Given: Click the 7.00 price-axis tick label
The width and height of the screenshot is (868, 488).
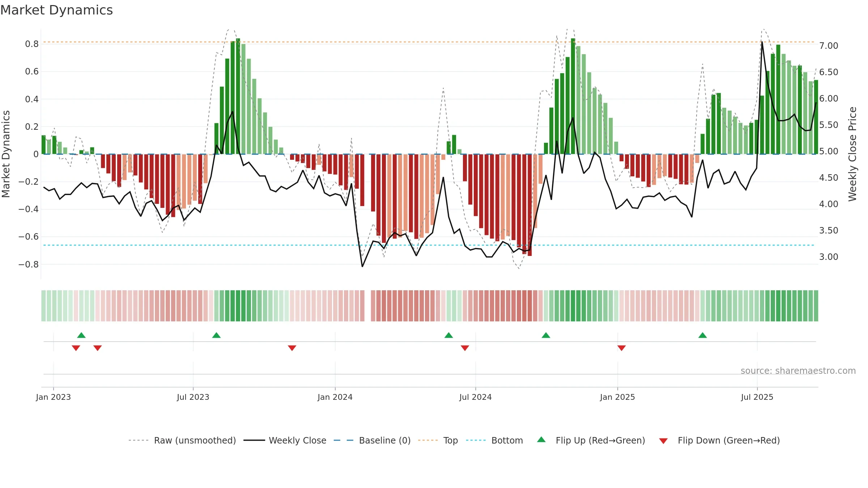Looking at the screenshot, I should pyautogui.click(x=829, y=46).
